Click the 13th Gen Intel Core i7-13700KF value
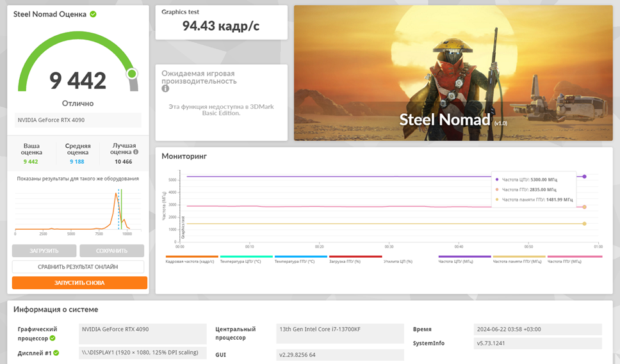The image size is (620, 364). click(x=340, y=333)
